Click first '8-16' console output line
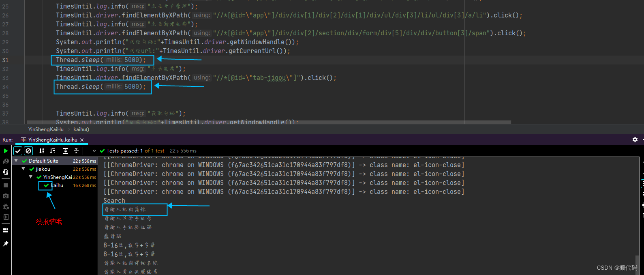Viewport: 644px width, 275px height. pos(129,245)
